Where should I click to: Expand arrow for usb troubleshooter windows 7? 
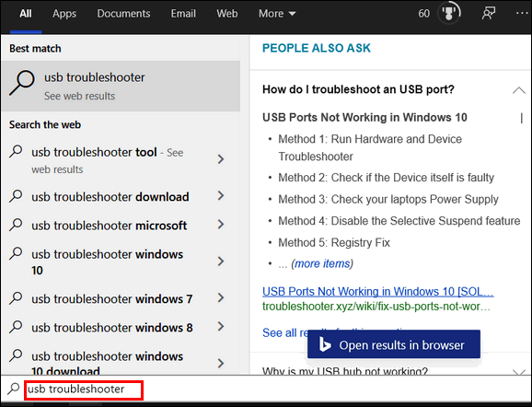[221, 298]
